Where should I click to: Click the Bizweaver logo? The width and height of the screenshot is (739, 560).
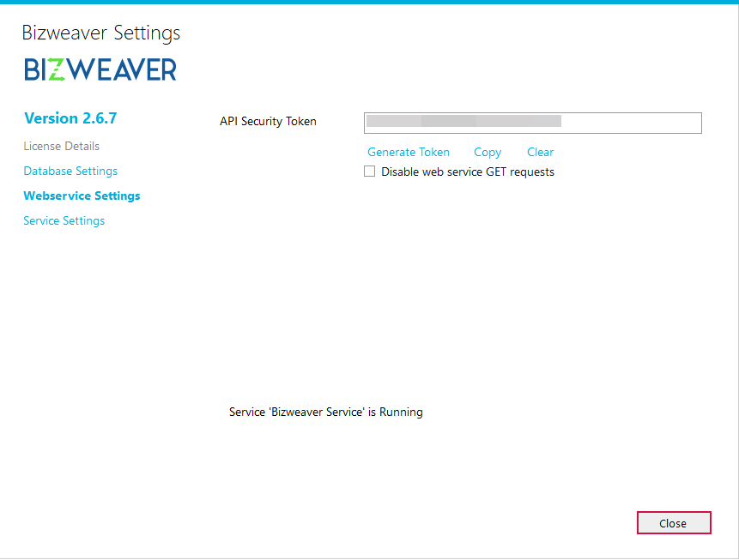point(100,69)
